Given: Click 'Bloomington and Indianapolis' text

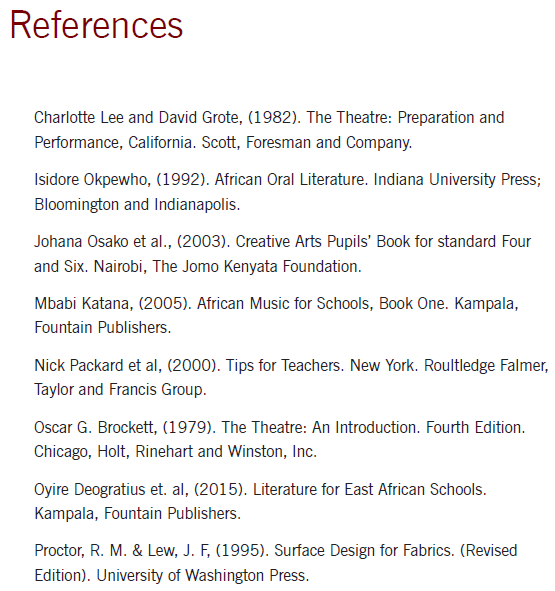Looking at the screenshot, I should tap(136, 205).
